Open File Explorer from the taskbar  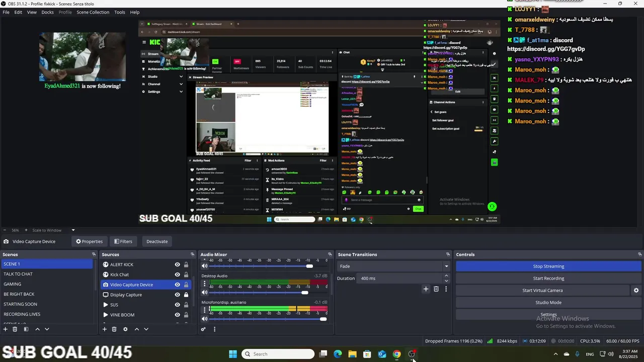coord(352,354)
